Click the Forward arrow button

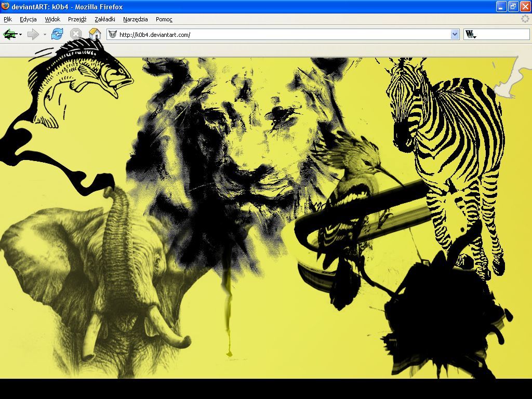coord(33,34)
